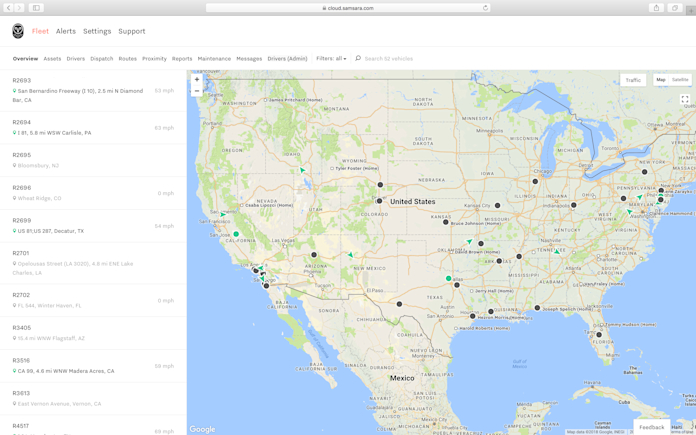Select vehicle R2702 in the list

click(x=93, y=301)
